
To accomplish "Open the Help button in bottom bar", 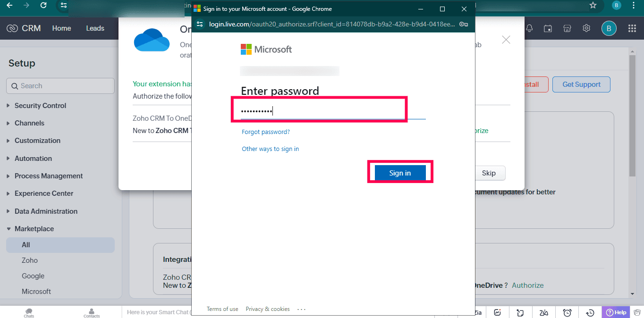I will 616,312.
